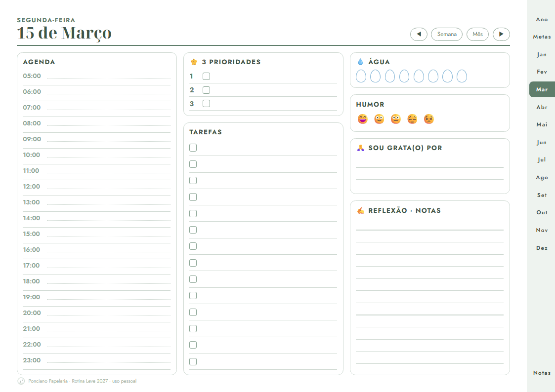This screenshot has width=555, height=392.
Task: Go to previous day with left arrow
Action: point(419,34)
